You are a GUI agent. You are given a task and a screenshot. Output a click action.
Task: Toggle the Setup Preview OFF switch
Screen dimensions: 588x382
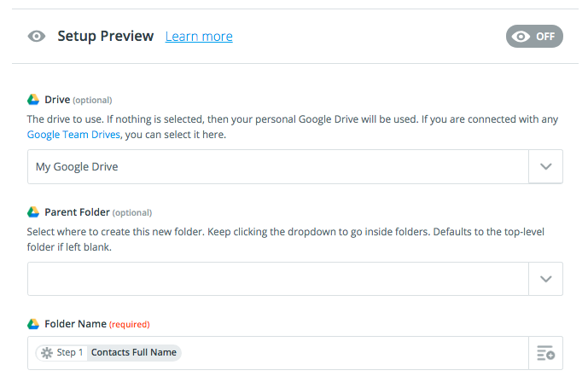(534, 37)
